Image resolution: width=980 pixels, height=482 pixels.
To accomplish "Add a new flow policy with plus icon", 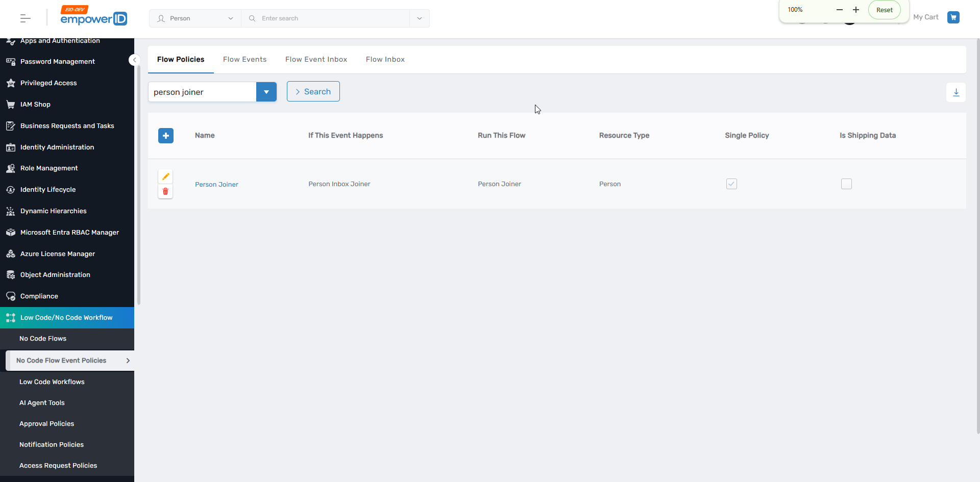I will click(x=166, y=136).
